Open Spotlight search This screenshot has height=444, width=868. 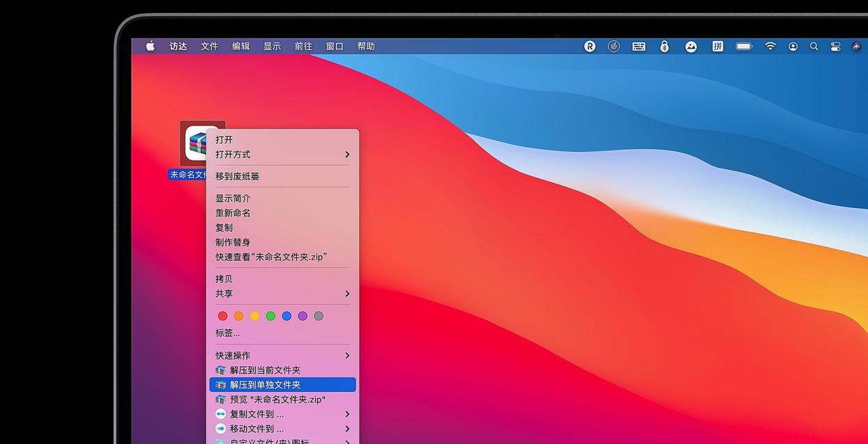pos(814,46)
